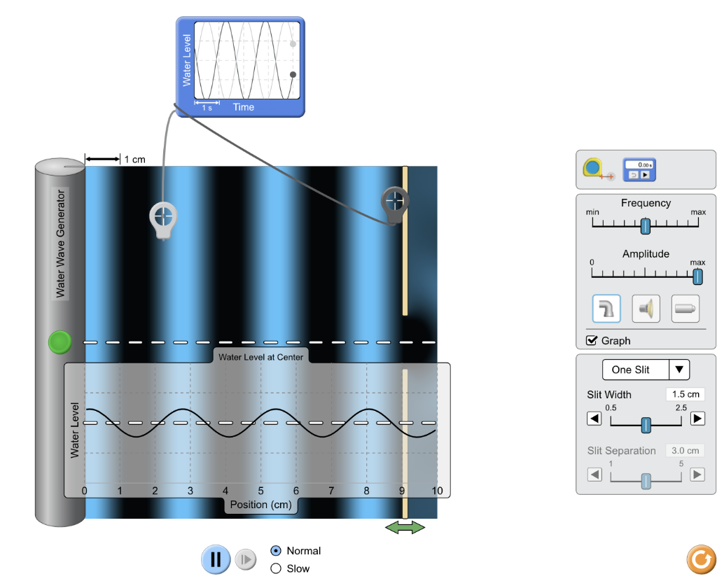The image size is (717, 588).
Task: Select the light wave source
Action: [x=684, y=308]
